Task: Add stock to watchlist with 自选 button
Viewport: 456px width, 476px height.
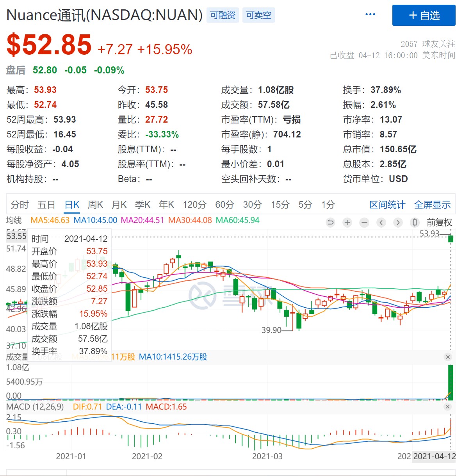Action: pyautogui.click(x=424, y=15)
